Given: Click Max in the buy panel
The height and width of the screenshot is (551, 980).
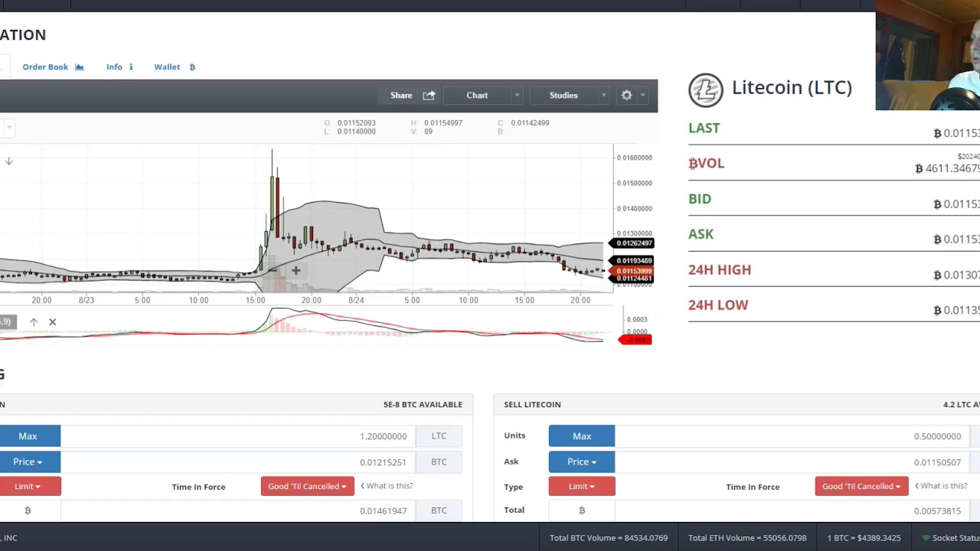Looking at the screenshot, I should pos(28,436).
